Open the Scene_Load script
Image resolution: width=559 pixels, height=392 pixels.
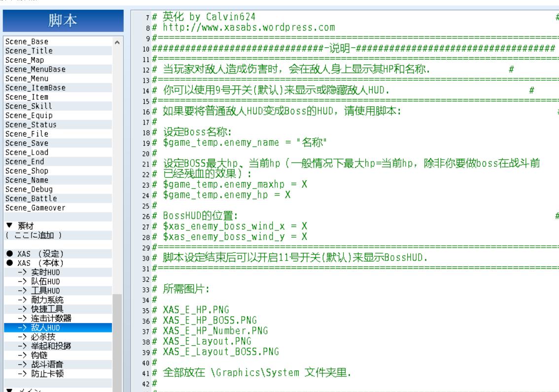click(58, 153)
